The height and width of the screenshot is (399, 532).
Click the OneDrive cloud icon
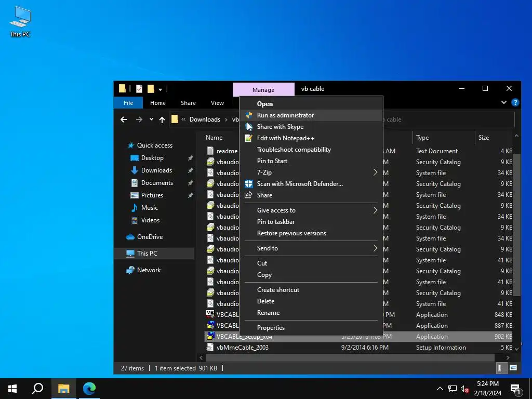pos(130,237)
